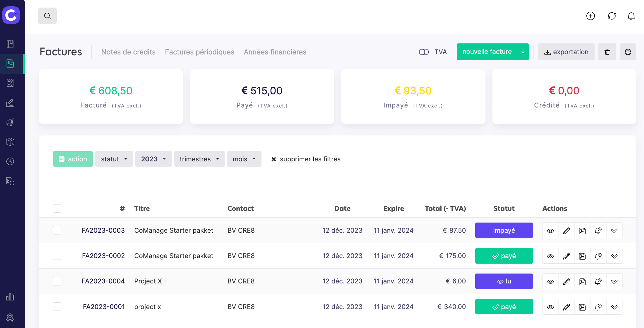Click the € 515,00 Payé card
The height and width of the screenshot is (328, 644).
point(262,96)
